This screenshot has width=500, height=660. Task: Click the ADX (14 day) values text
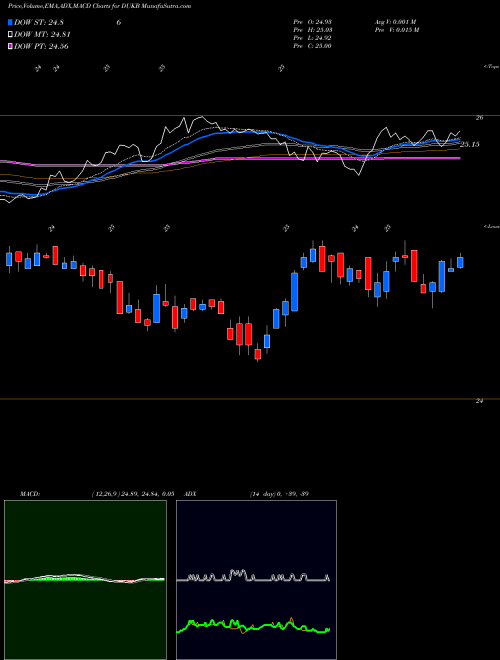tap(279, 494)
